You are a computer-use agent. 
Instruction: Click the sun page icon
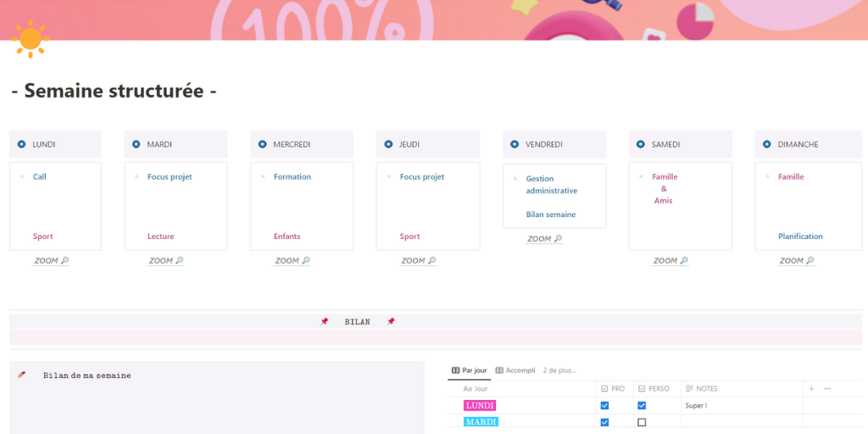pos(31,39)
